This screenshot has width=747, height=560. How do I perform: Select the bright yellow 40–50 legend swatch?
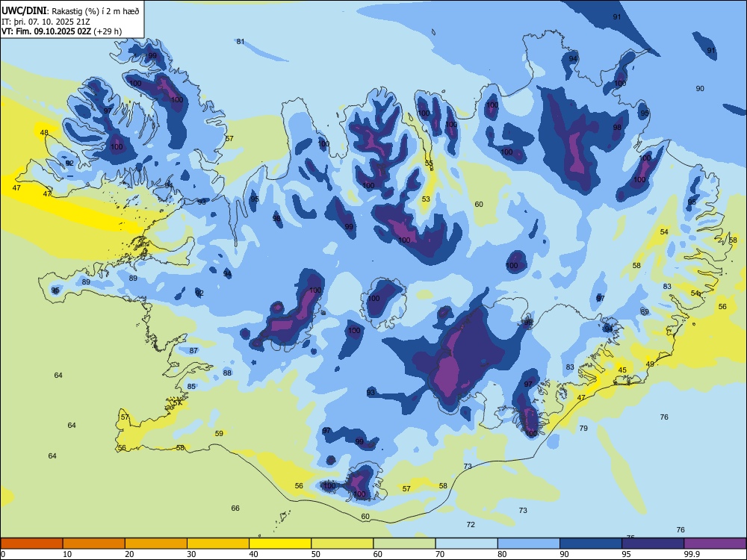(x=280, y=544)
